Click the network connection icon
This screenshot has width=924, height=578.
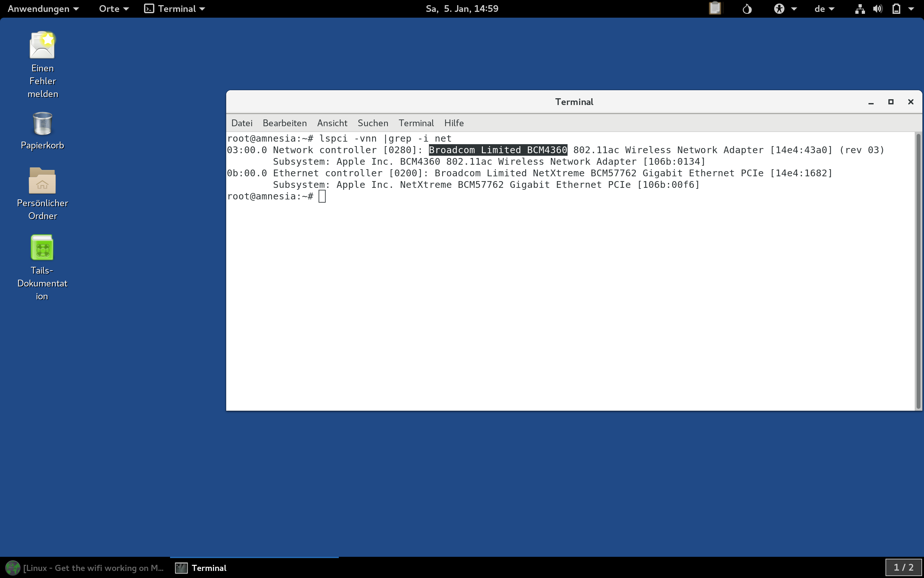click(x=860, y=8)
